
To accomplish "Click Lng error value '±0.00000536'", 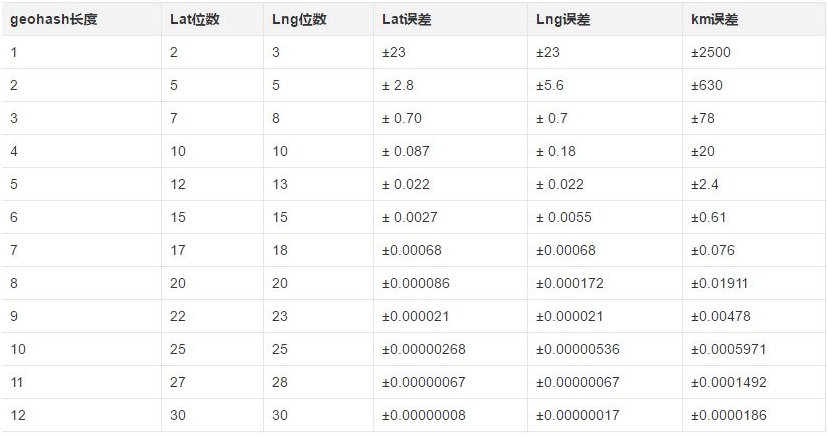I will click(x=578, y=349).
